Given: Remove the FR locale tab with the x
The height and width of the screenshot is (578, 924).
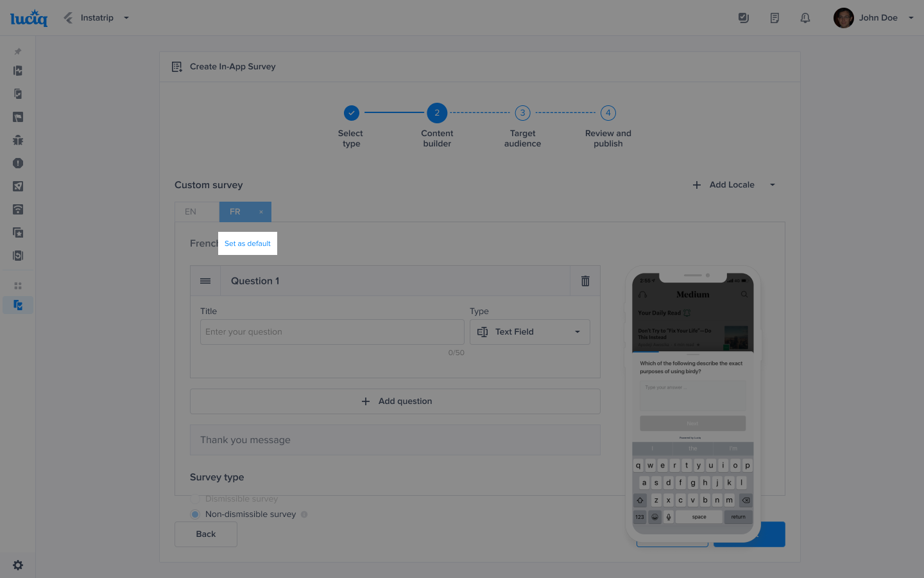Looking at the screenshot, I should pyautogui.click(x=261, y=212).
